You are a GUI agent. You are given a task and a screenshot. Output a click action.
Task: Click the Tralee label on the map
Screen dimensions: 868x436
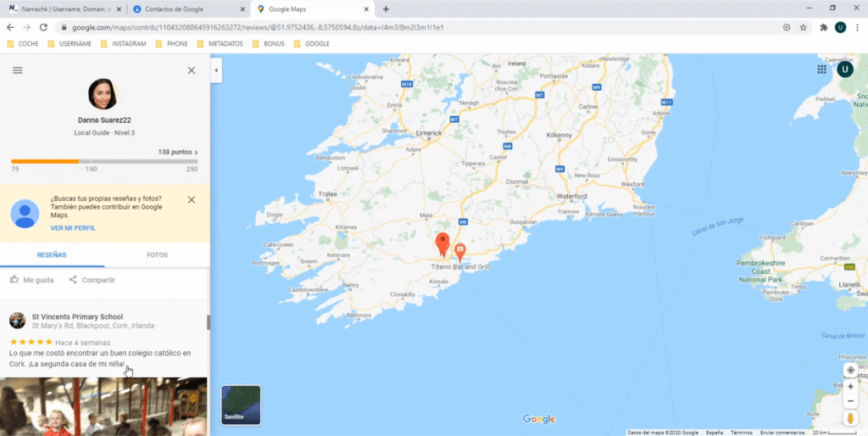point(328,194)
